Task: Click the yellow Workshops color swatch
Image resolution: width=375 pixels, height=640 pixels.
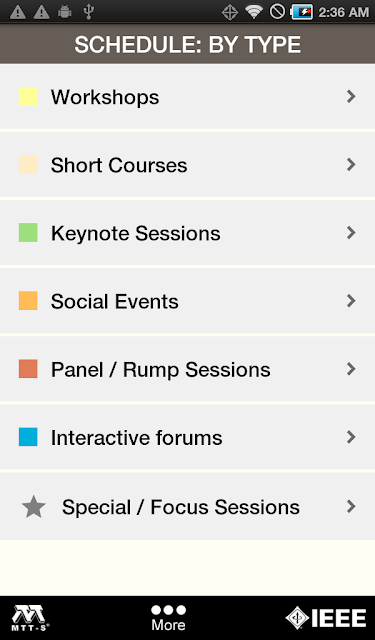Action: (x=28, y=96)
